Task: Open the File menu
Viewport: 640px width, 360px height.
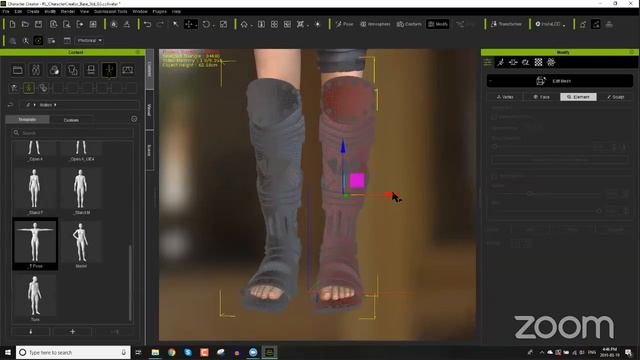Action: click(x=6, y=11)
